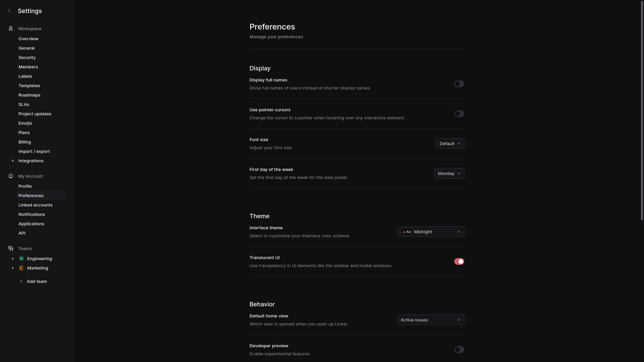Select the First day of week dropdown
644x362 pixels.
[448, 173]
